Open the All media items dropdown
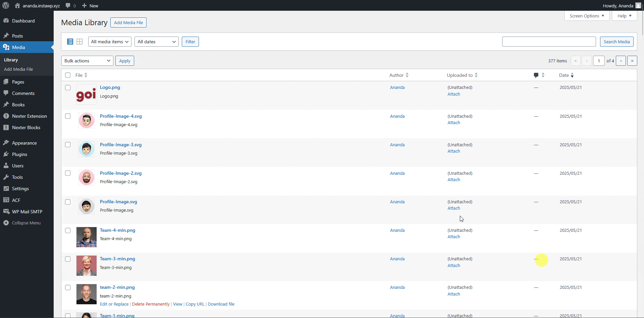The height and width of the screenshot is (318, 644). point(109,41)
